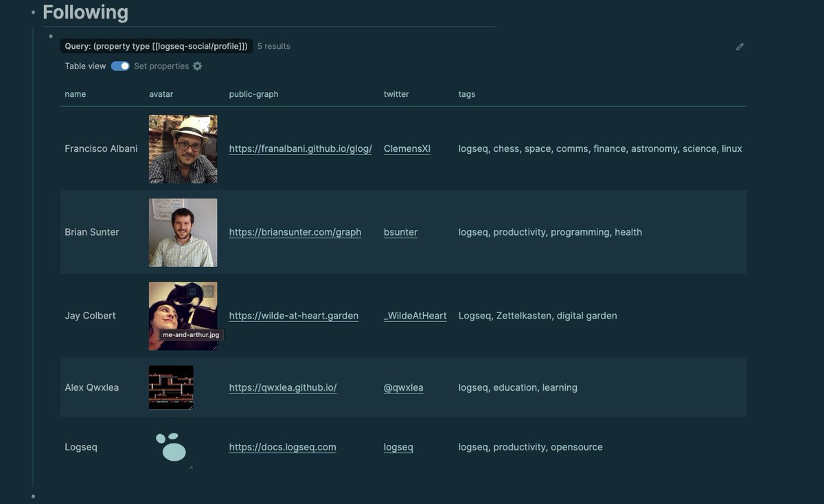Click the Logseq name cell
This screenshot has height=504, width=824.
pos(81,447)
